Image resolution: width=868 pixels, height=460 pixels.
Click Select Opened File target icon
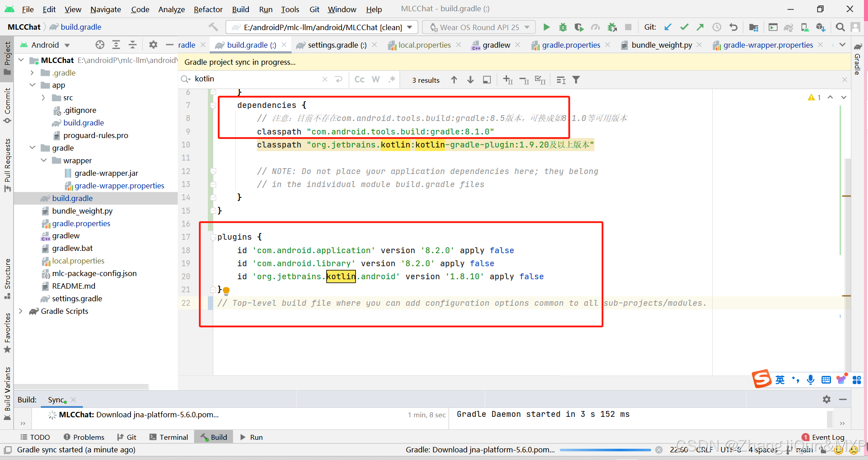(x=100, y=45)
